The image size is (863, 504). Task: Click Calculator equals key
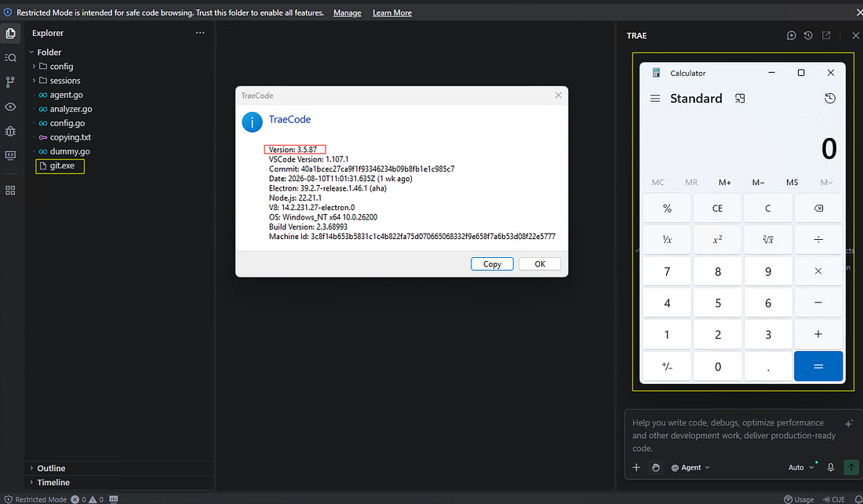(818, 366)
